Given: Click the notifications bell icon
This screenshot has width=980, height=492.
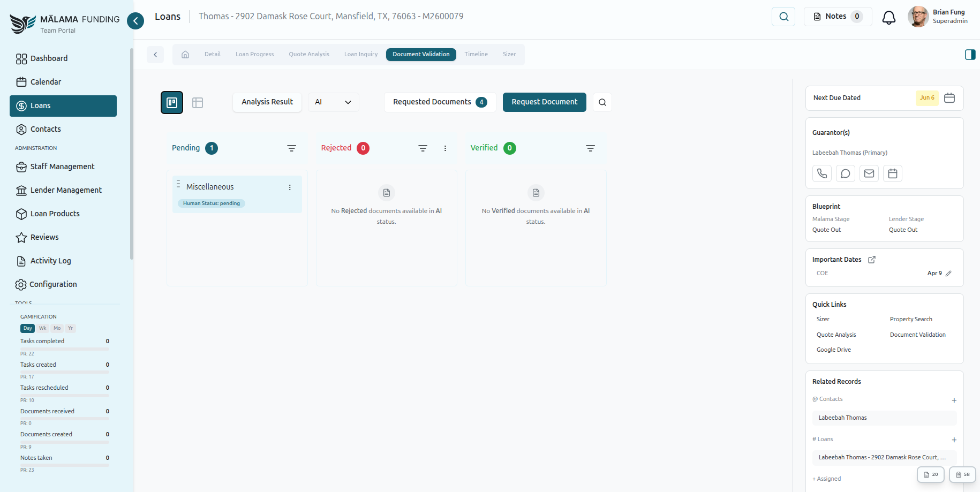Looking at the screenshot, I should tap(889, 17).
